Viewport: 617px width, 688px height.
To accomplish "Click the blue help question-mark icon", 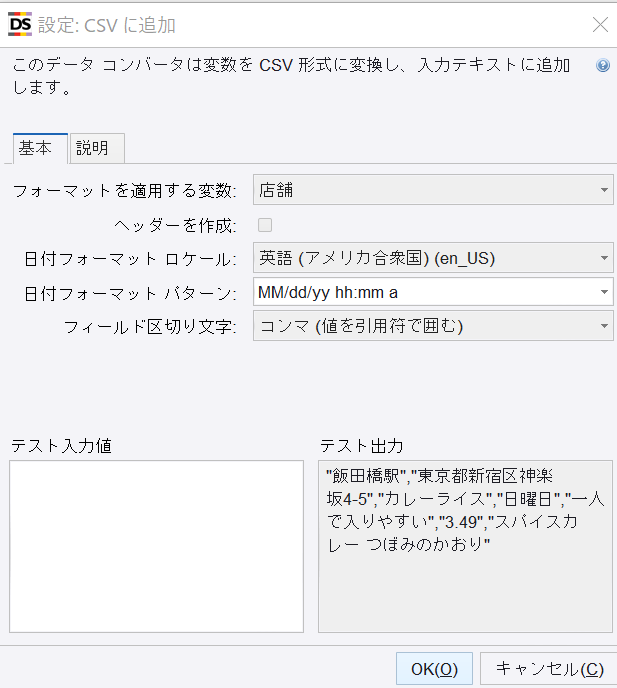I will [x=603, y=65].
